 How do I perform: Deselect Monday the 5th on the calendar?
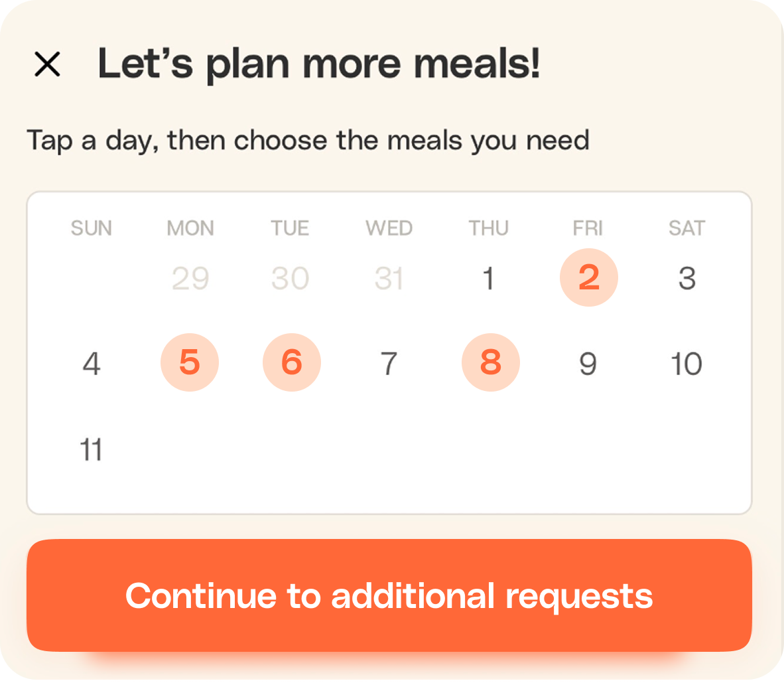[x=190, y=362]
